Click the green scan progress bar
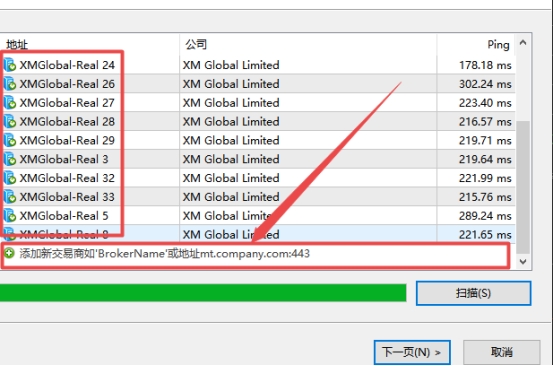This screenshot has width=554, height=366. click(x=203, y=293)
